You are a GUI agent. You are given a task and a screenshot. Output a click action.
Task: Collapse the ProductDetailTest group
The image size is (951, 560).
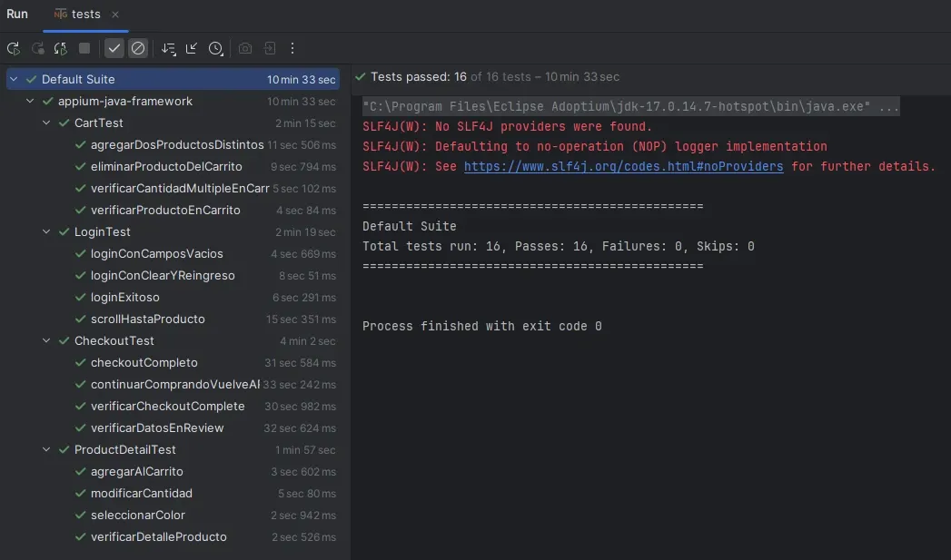46,450
